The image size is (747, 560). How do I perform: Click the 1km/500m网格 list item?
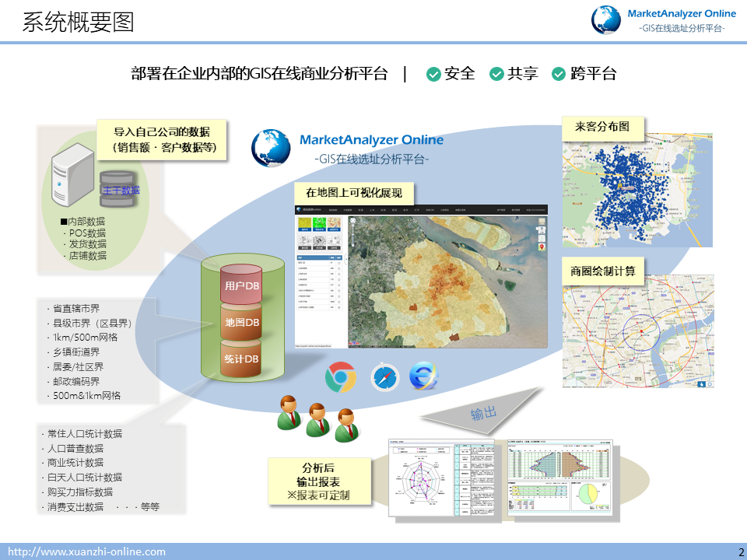[x=82, y=338]
